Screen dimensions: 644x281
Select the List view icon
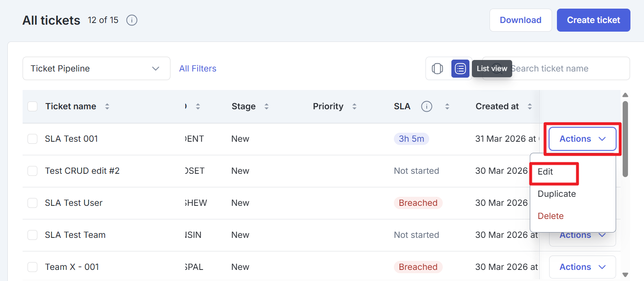[x=460, y=69]
